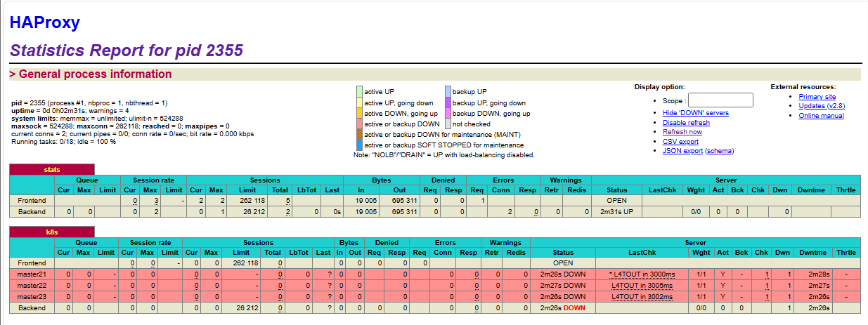Image resolution: width=868 pixels, height=325 pixels.
Task: Click the stats Backend sessions limit '26 212'
Action: [246, 211]
